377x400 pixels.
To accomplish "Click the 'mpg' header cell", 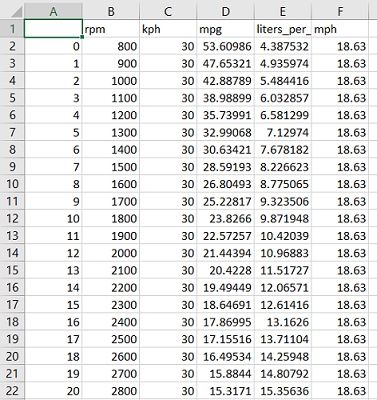I will 226,29.
